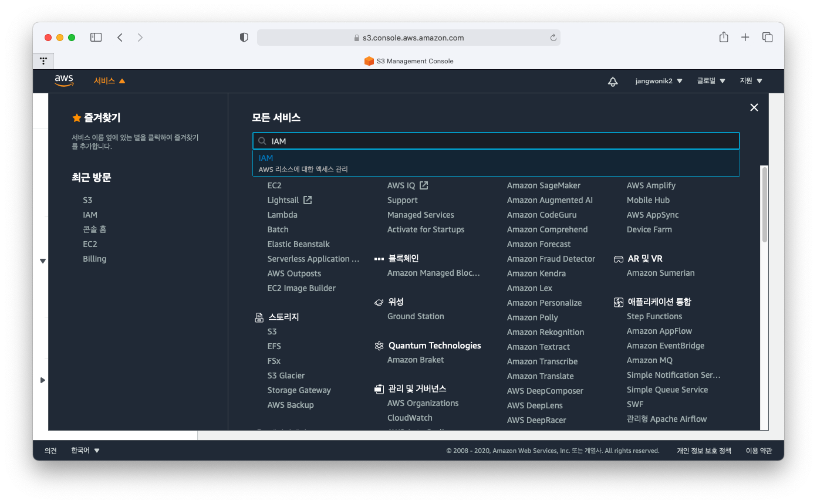Open Ground Station service
The image size is (817, 504).
[x=416, y=316]
